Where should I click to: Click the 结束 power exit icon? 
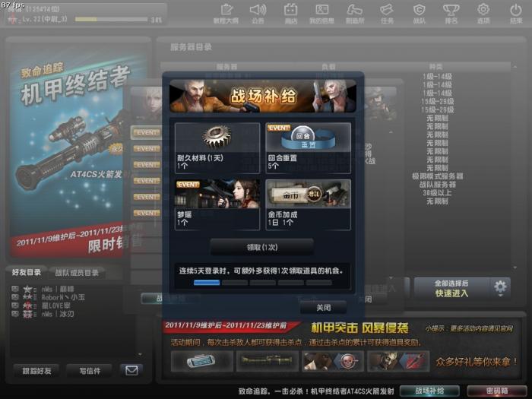pos(516,14)
